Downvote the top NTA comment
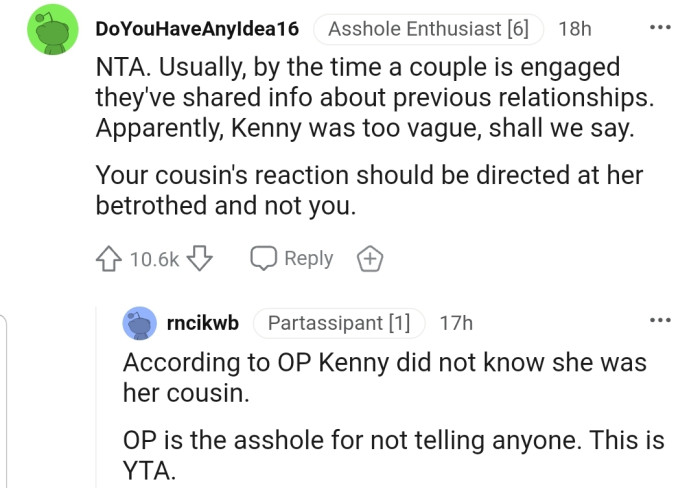The image size is (700, 488). point(200,259)
